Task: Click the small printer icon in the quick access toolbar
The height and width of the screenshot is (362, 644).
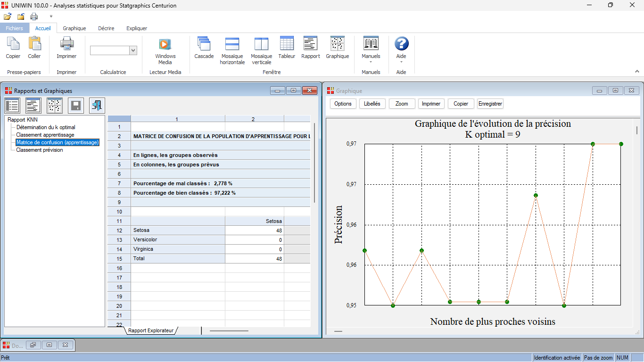Action: [x=34, y=16]
